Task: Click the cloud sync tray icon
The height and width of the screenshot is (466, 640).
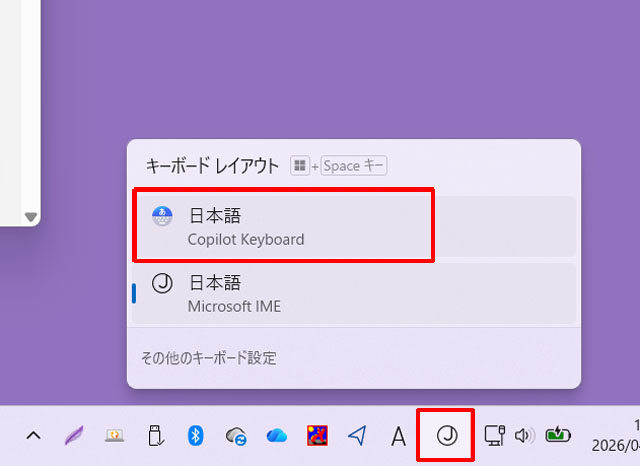Action: click(236, 435)
